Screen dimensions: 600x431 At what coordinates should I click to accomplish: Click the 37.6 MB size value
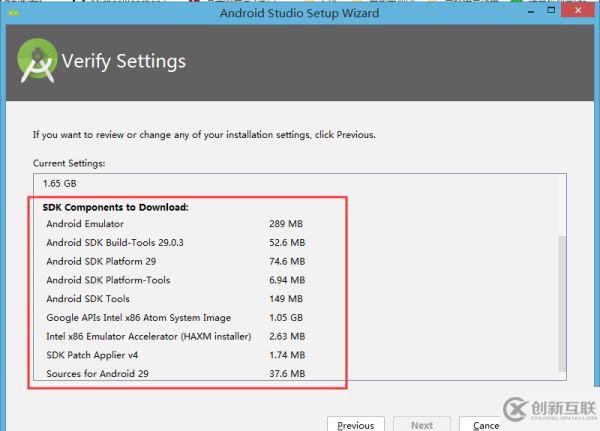[x=287, y=374]
